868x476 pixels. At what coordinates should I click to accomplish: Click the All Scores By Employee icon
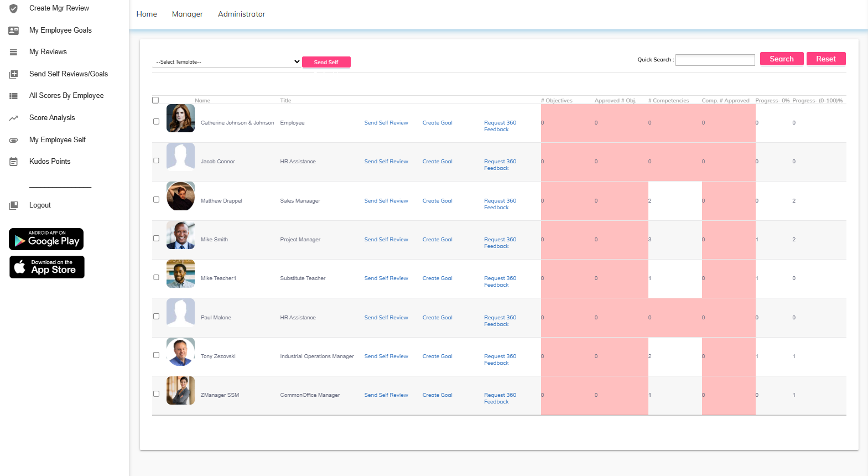14,96
